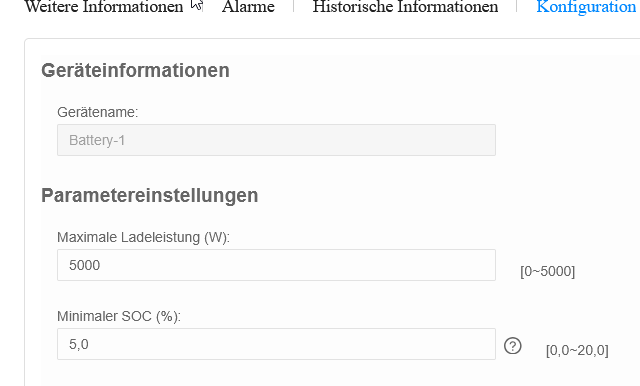Click into the Minimaler SOC input field
The height and width of the screenshot is (386, 640).
276,344
